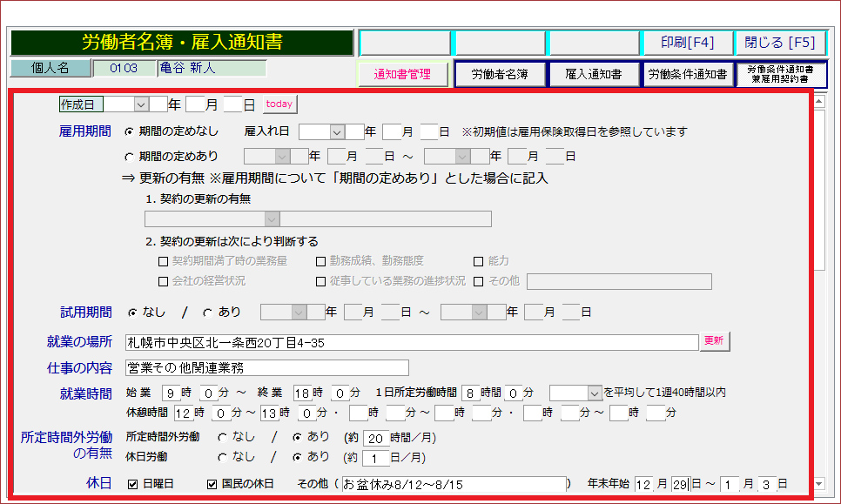Open the dropdown before を平均して1週40時間以内
Image resolution: width=841 pixels, height=504 pixels.
pos(595,393)
